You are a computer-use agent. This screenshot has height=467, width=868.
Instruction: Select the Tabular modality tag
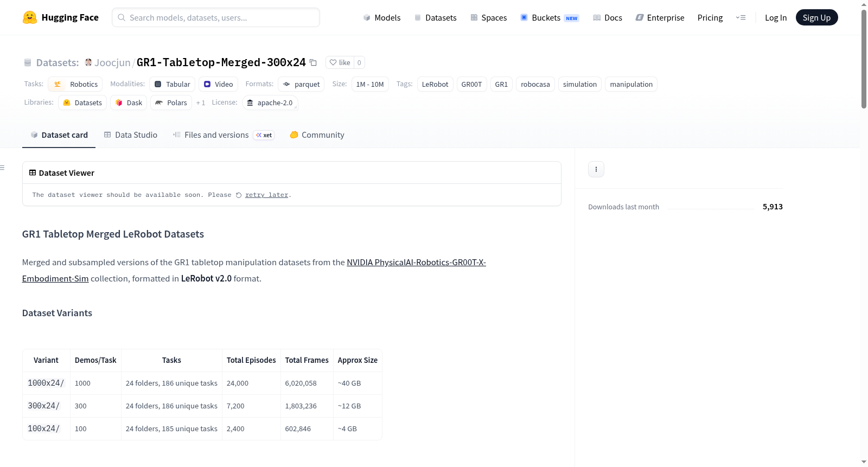[x=172, y=84]
